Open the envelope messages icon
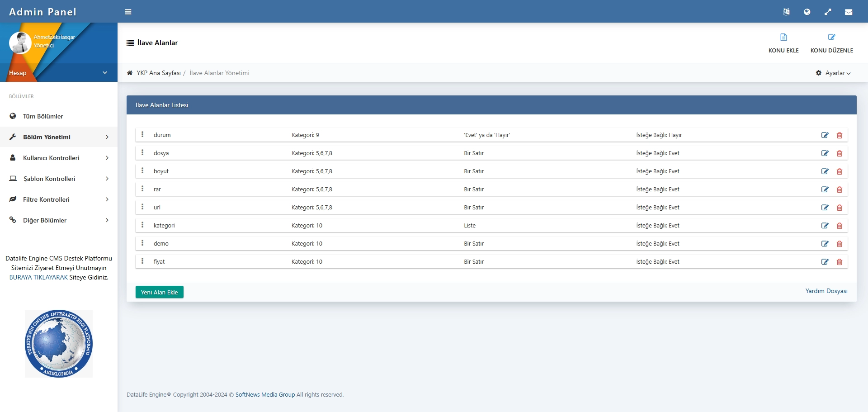 click(x=849, y=12)
